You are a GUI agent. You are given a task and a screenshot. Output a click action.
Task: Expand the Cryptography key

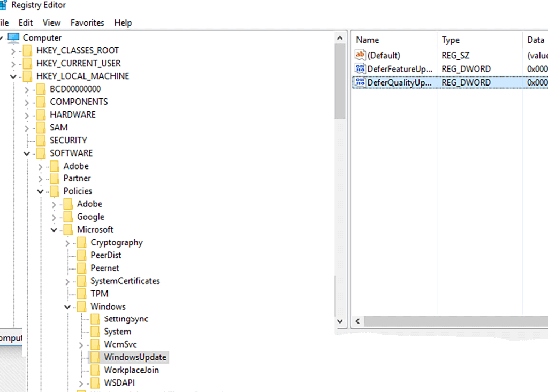(67, 243)
